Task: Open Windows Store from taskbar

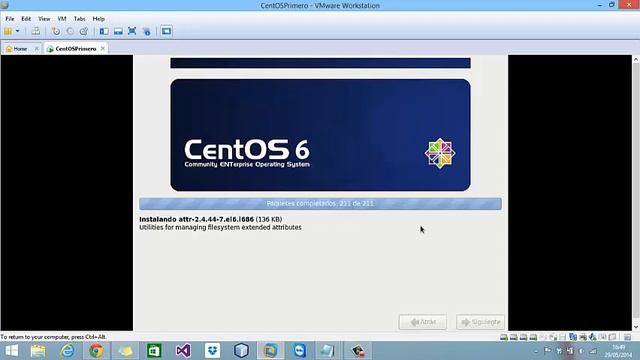Action: (x=154, y=351)
